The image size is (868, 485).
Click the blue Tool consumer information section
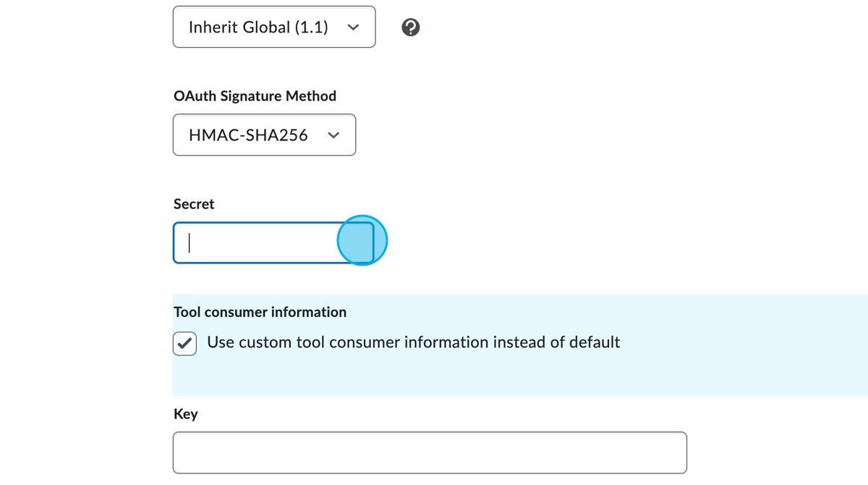pyautogui.click(x=506, y=344)
